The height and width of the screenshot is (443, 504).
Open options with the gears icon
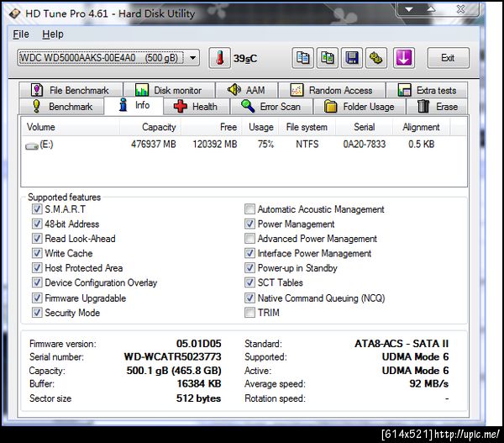[x=376, y=58]
